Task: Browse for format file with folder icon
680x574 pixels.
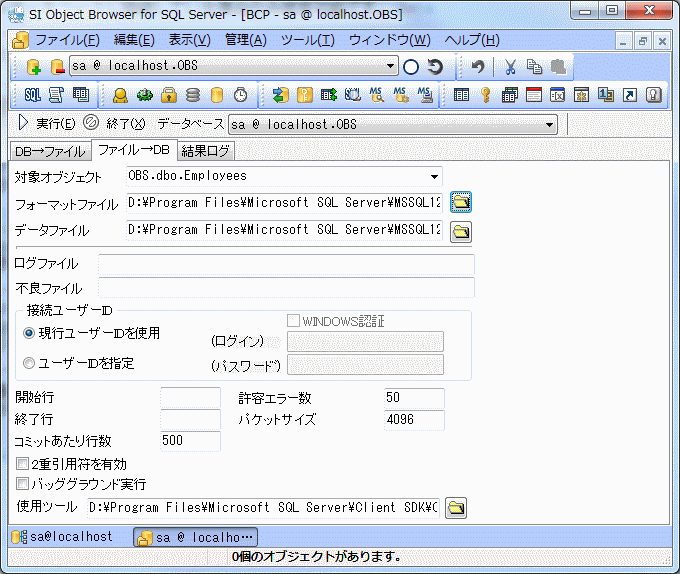Action: (461, 202)
